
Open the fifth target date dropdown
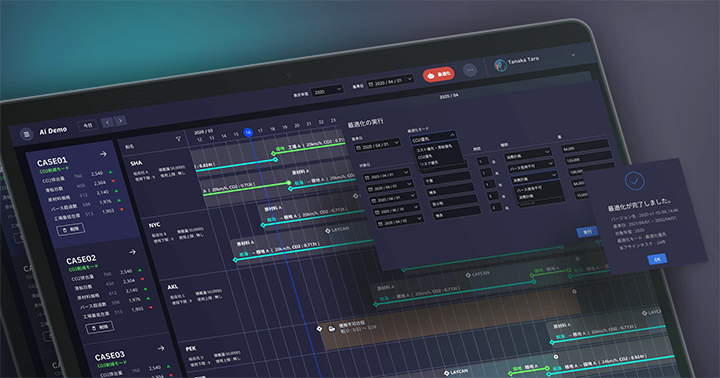(x=399, y=222)
